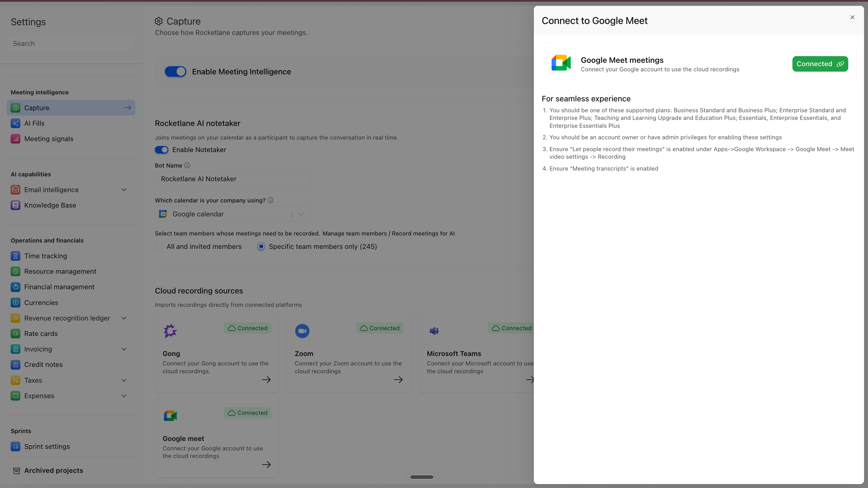Click the Google meet card logo icon

tap(170, 415)
